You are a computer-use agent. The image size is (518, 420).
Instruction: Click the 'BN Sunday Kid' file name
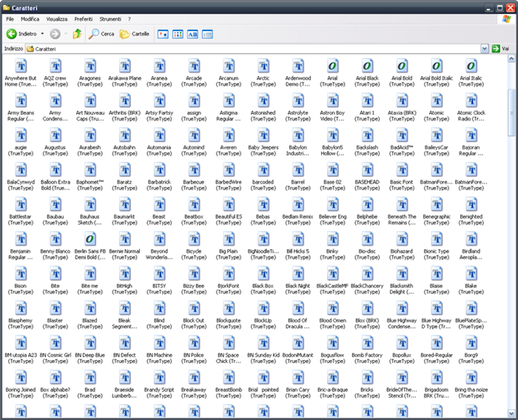point(263,358)
